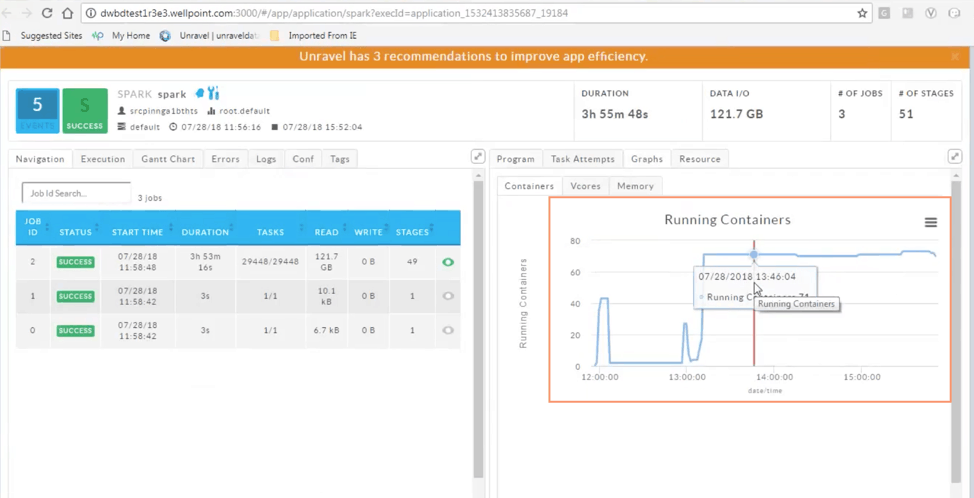
Task: Open the Imported From IE bookmarks folder
Action: (x=313, y=35)
